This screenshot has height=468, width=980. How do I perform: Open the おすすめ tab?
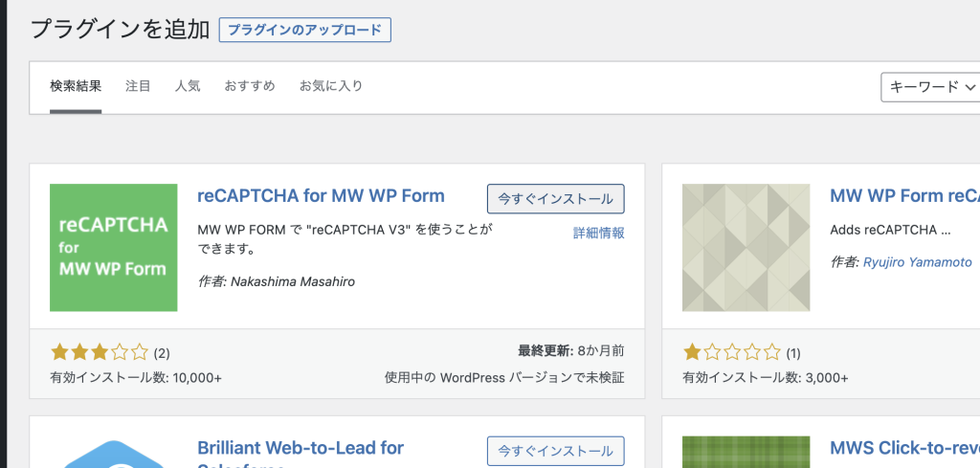point(250,86)
